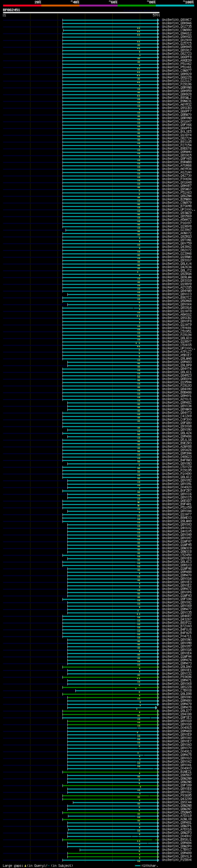Click the red 20% identity legend segment
The image size is (197, 868).
click(22, 6)
